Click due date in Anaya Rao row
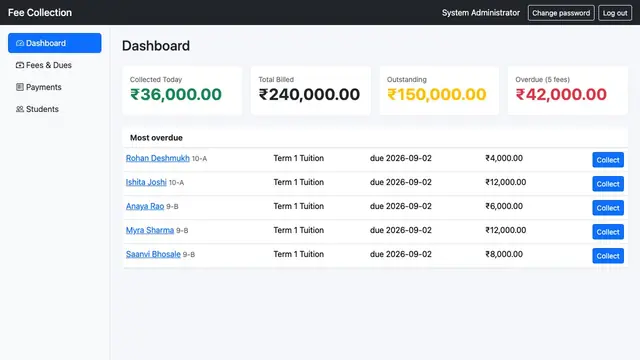This screenshot has height=360, width=640. (x=401, y=206)
